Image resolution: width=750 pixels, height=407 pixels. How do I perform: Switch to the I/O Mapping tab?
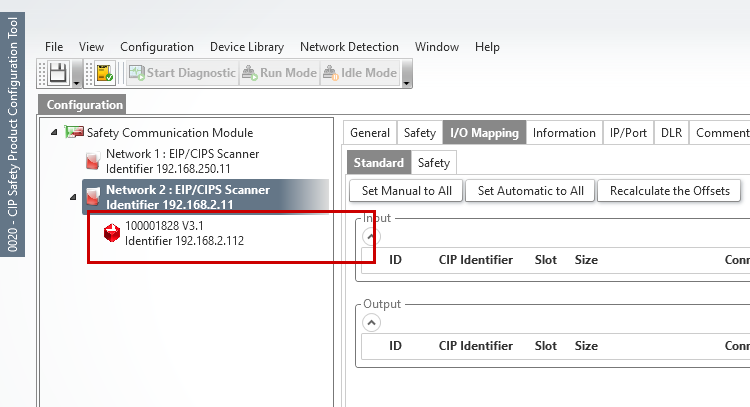(484, 132)
